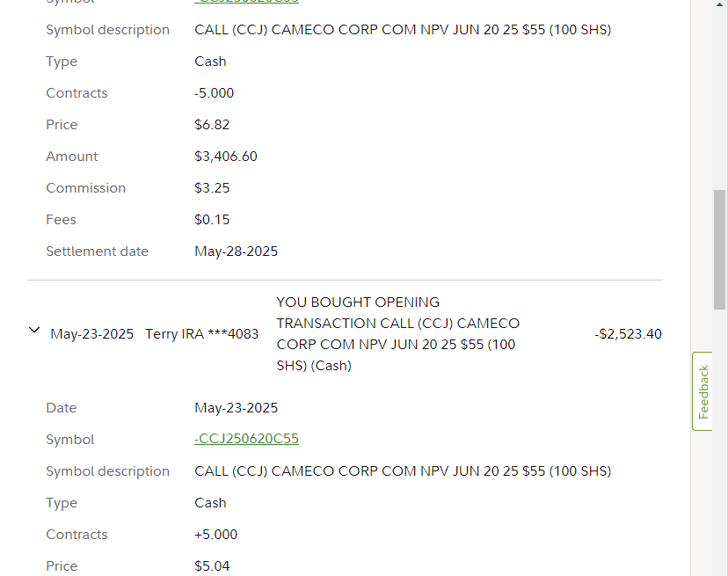
Task: Open the -CCJ250620C55 symbol link
Action: [246, 440]
